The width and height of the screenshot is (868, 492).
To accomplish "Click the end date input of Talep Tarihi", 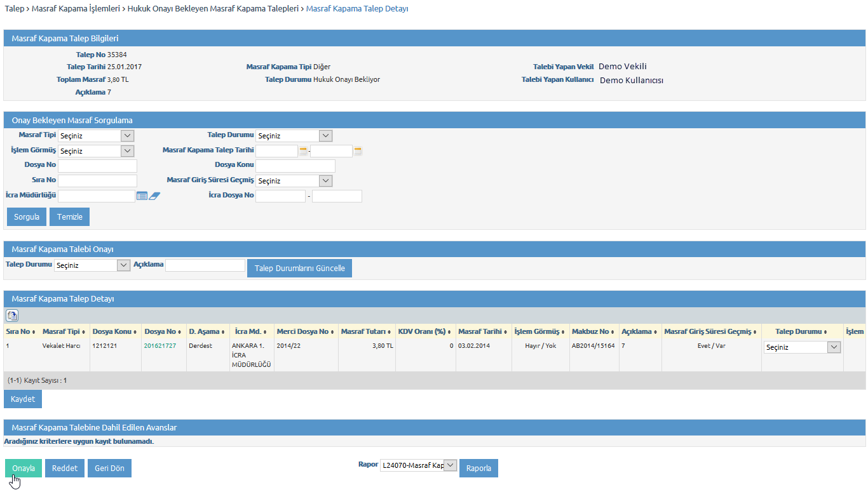I will tap(332, 151).
